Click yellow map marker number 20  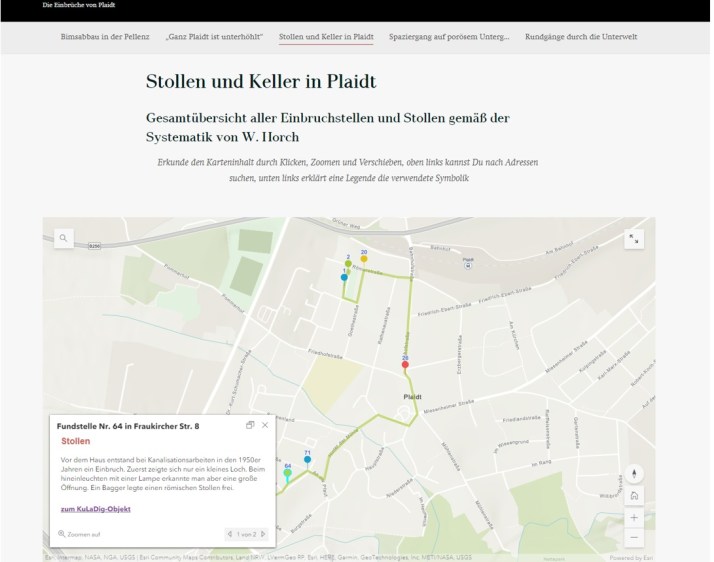[x=364, y=259]
